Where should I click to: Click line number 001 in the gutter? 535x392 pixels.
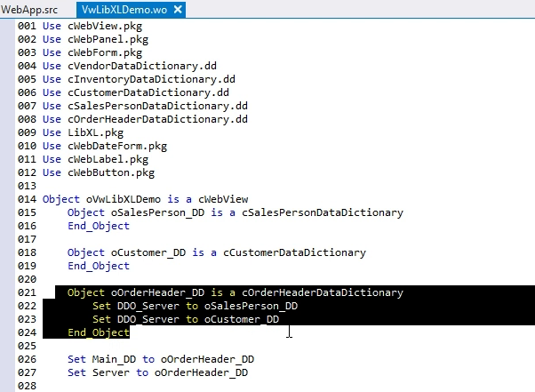(x=27, y=27)
